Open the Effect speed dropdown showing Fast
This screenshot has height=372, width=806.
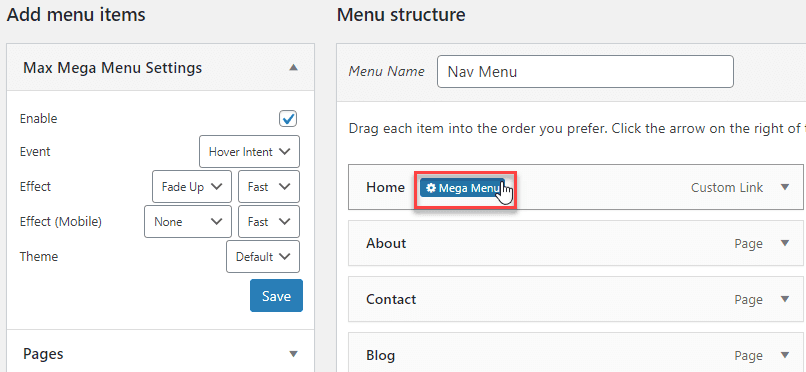point(269,187)
